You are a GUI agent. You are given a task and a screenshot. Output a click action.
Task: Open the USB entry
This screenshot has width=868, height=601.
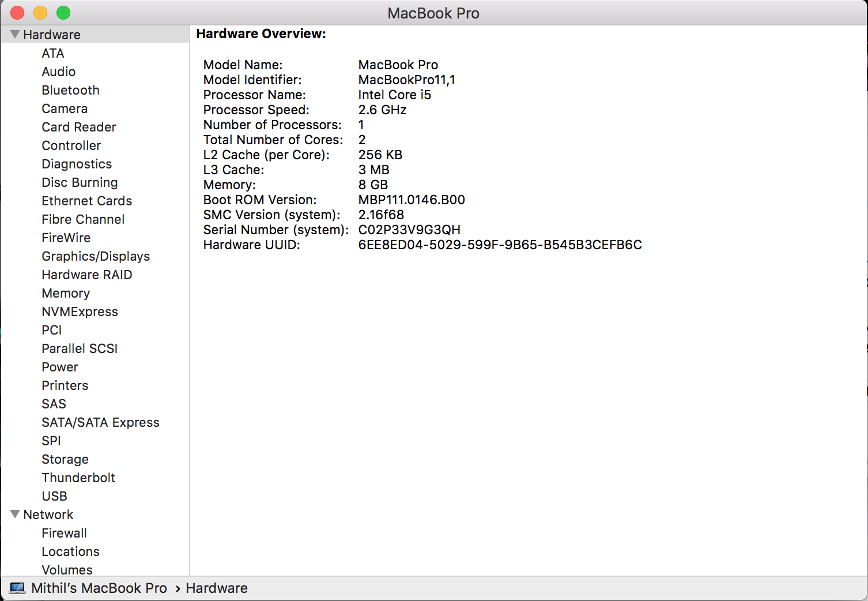[x=55, y=496]
